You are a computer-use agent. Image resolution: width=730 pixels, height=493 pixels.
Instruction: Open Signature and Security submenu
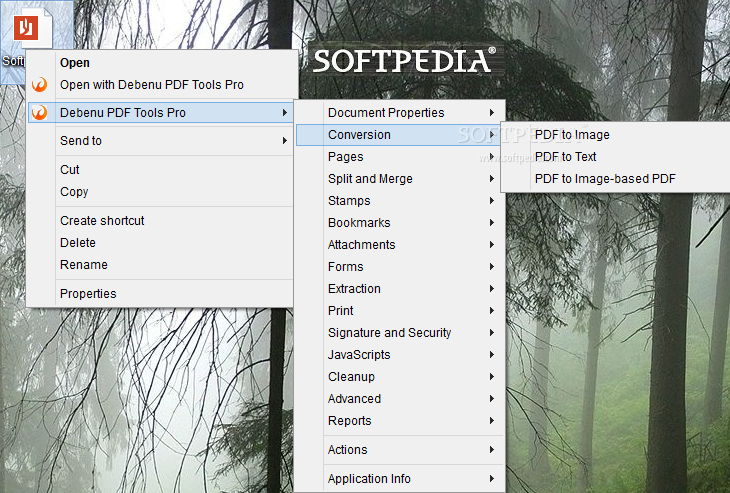pyautogui.click(x=400, y=332)
